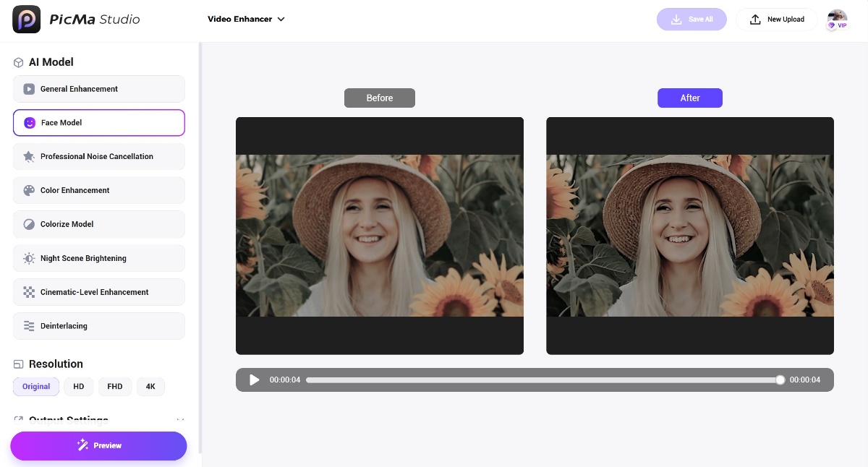Select HD resolution option
The image size is (868, 467).
79,387
